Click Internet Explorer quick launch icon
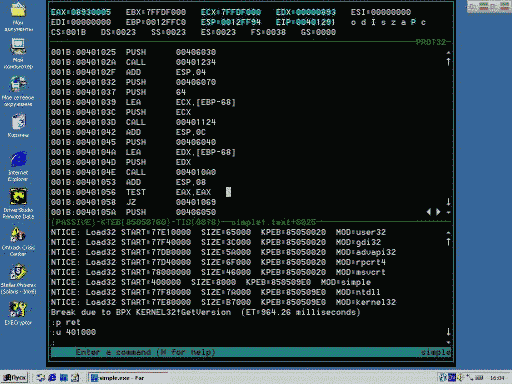Image resolution: width=512 pixels, height=384 pixels. (x=52, y=378)
